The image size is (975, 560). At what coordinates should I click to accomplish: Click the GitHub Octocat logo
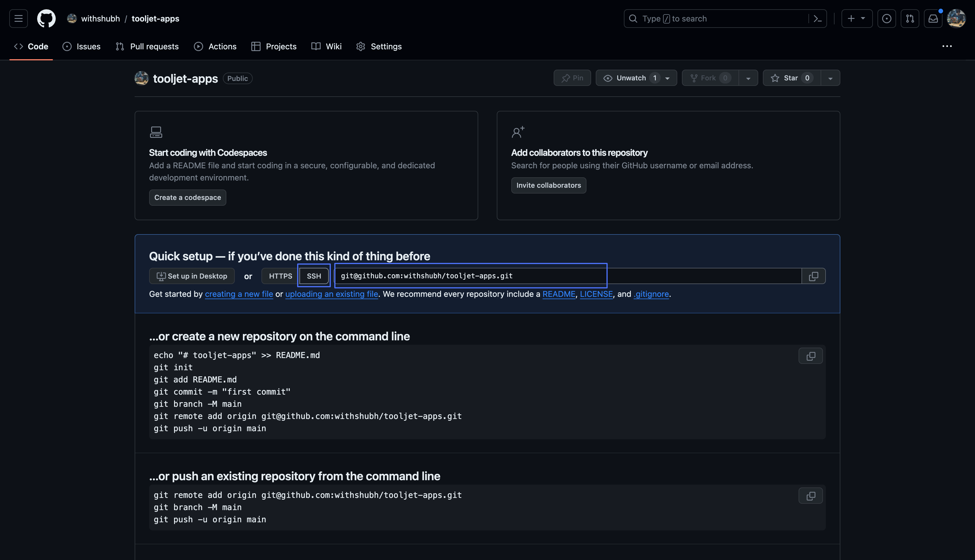[x=46, y=19]
